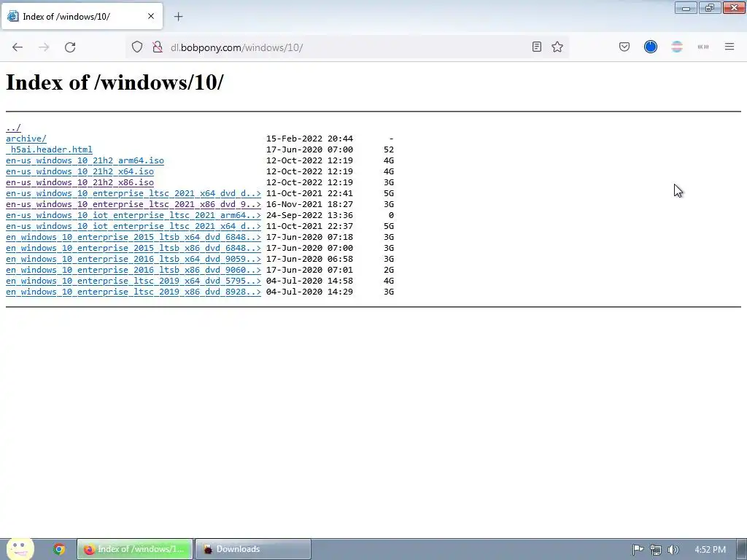Click the date 24-Sep-2022 13:36

click(309, 215)
